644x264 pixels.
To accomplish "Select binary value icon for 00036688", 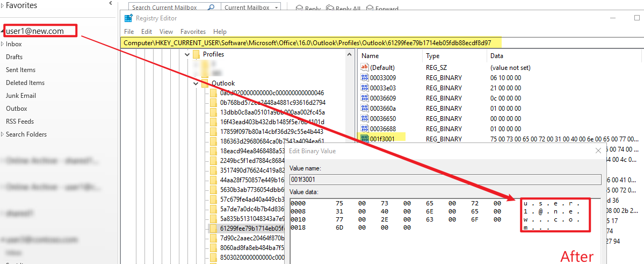I will (x=364, y=129).
